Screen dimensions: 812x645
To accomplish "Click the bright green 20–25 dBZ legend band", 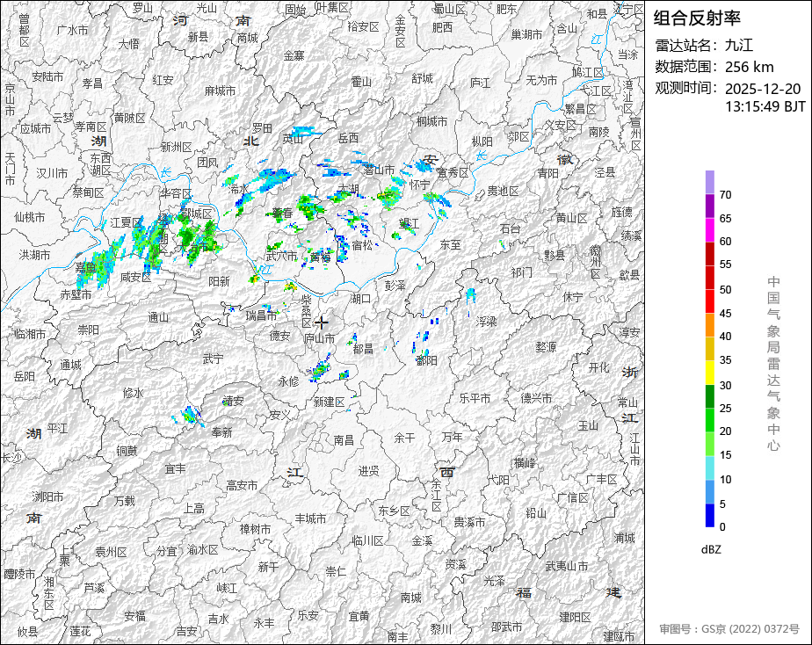I will click(709, 420).
